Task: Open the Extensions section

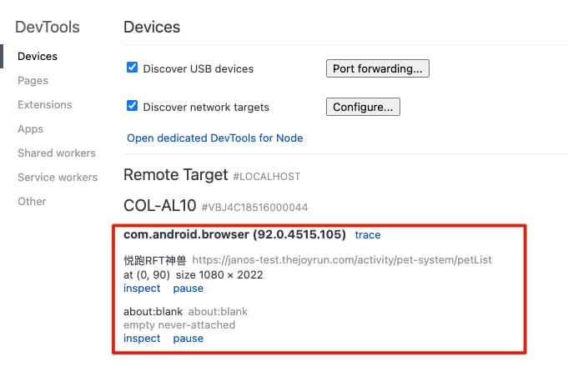Action: click(45, 105)
